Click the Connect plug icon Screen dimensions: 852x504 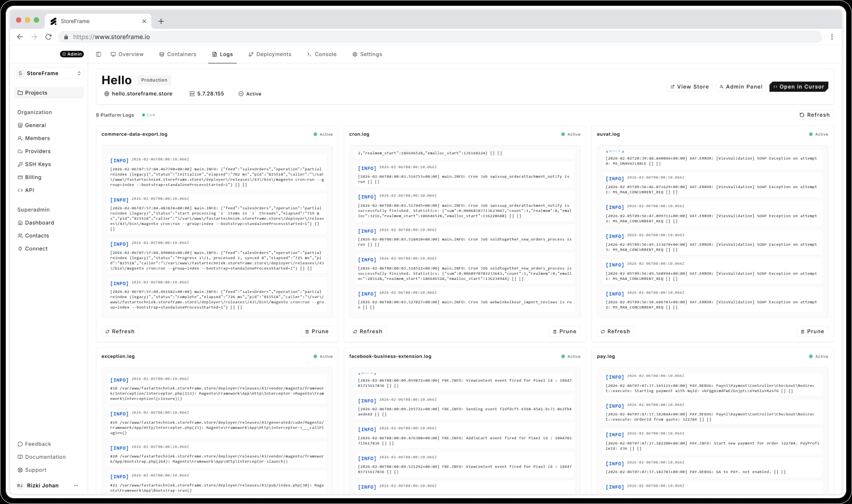20,248
